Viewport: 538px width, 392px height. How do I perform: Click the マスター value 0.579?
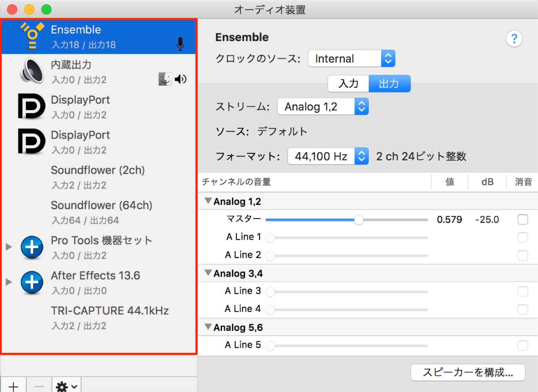tap(449, 219)
